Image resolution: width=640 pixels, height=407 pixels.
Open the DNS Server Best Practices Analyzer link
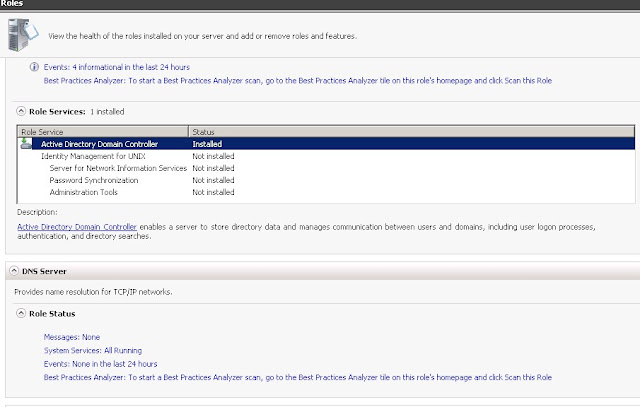click(x=298, y=377)
